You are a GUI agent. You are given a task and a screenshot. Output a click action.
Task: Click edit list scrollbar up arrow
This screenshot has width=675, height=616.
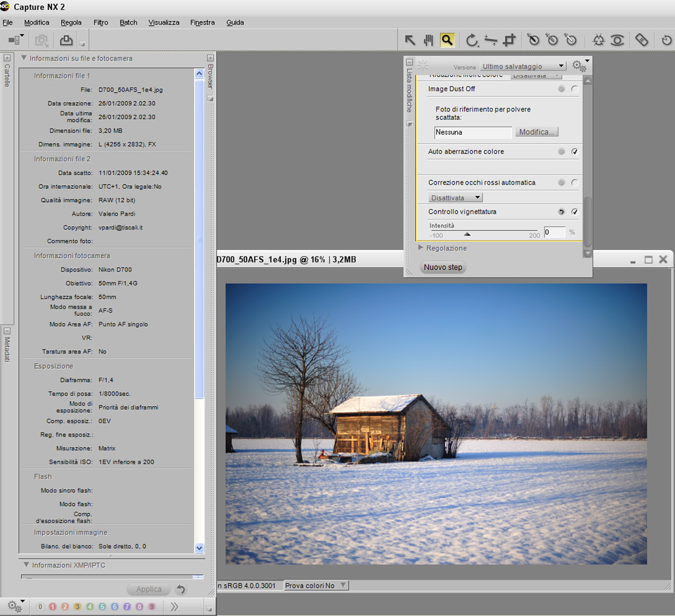coord(587,80)
